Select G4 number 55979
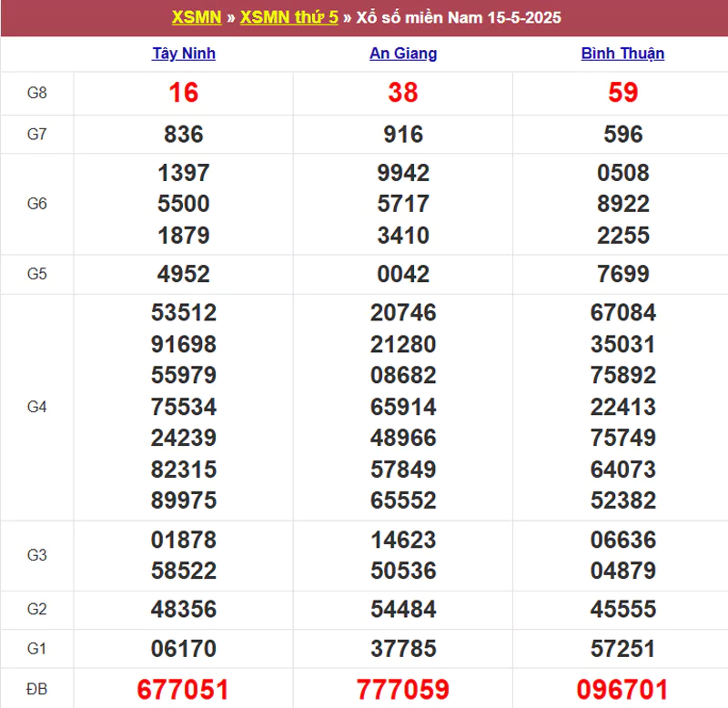This screenshot has width=728, height=708. 184,375
